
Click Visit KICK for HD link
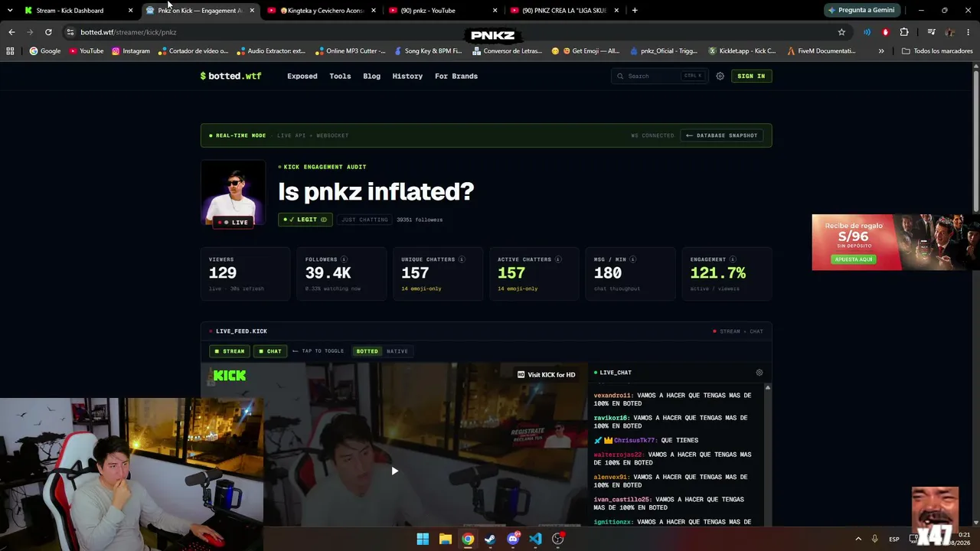coord(546,375)
